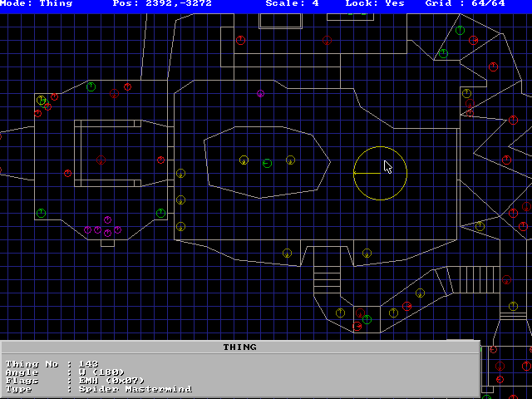Select the red thing inside the left rectangular room
The image size is (532, 399).
(101, 160)
